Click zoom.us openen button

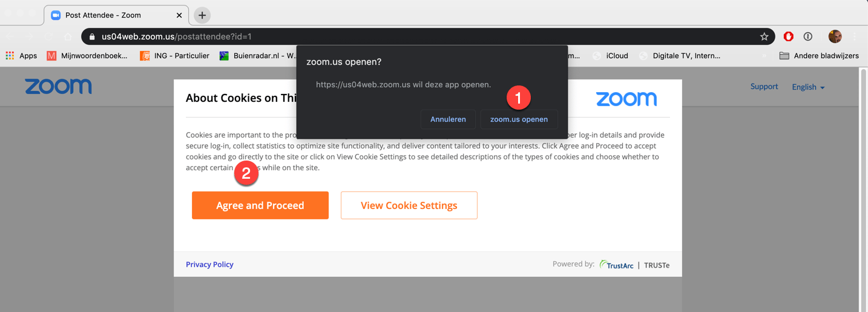pyautogui.click(x=519, y=119)
